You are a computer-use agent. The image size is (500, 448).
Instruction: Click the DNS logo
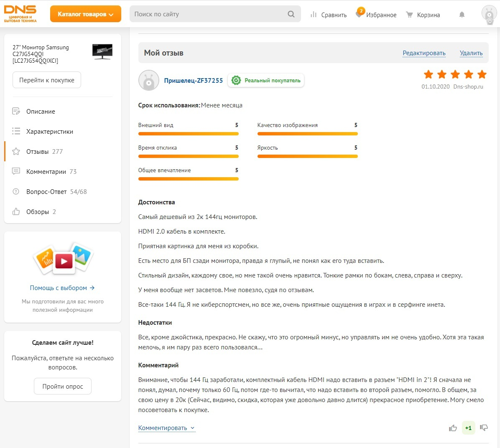pos(20,14)
